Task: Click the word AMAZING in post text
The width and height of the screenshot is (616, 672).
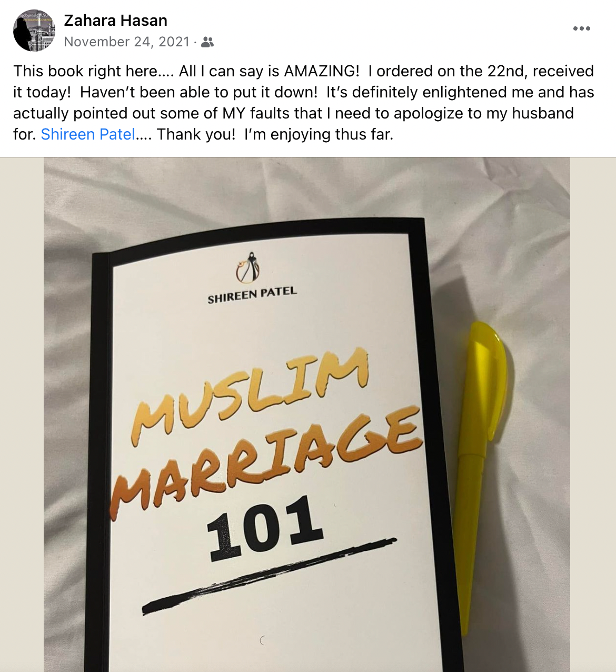Action: [321, 71]
